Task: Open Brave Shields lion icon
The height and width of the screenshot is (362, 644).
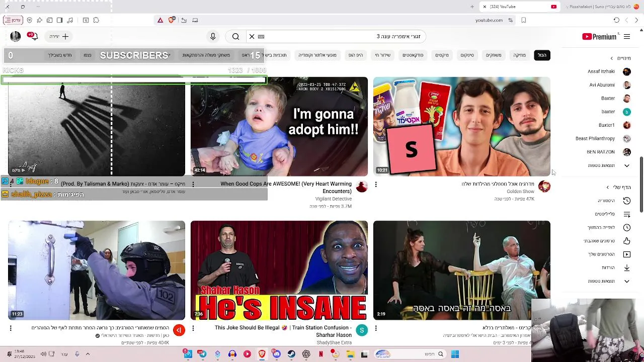Action: click(172, 20)
